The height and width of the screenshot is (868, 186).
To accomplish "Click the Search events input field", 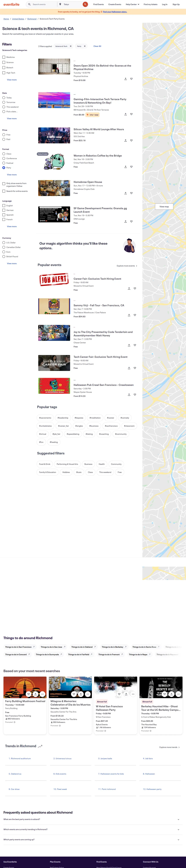I will click(x=44, y=4).
